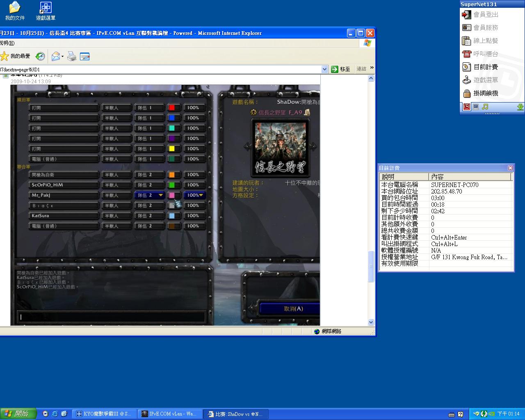
Task: Click the History icon beside 我的最愛
Action: pyautogui.click(x=40, y=57)
